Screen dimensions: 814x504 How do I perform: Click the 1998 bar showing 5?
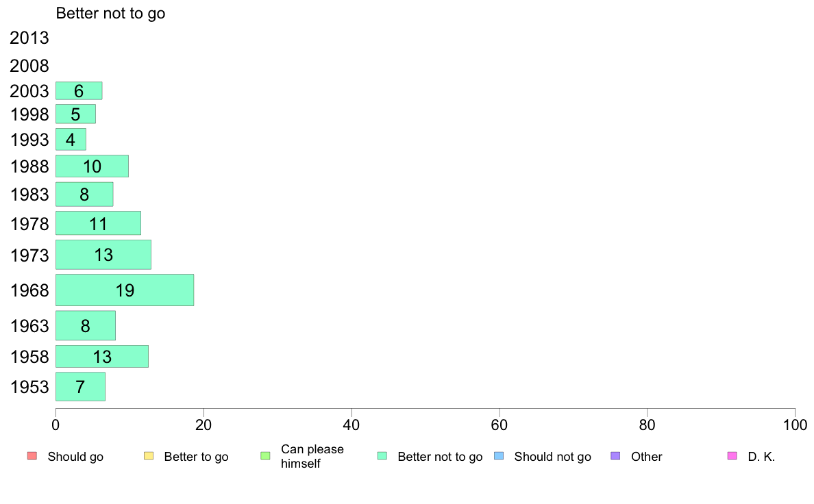coord(76,114)
